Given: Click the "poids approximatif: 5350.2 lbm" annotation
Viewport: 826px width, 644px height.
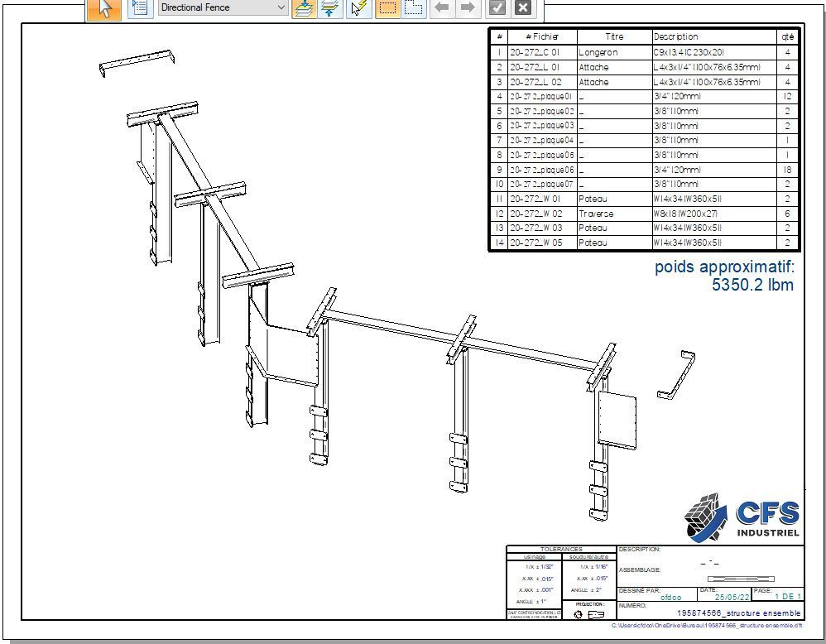Looking at the screenshot, I should 724,276.
